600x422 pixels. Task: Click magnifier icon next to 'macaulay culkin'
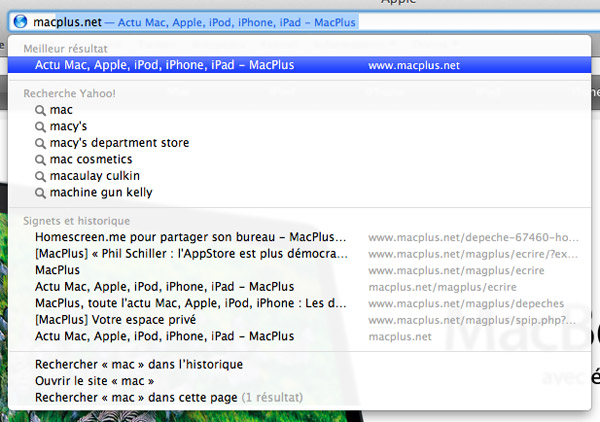[40, 176]
